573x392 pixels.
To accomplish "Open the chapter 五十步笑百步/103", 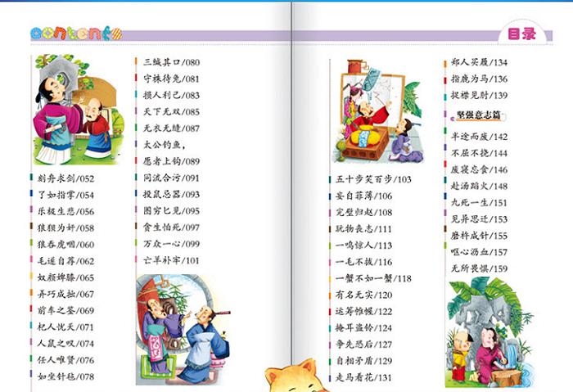I will pyautogui.click(x=374, y=179).
